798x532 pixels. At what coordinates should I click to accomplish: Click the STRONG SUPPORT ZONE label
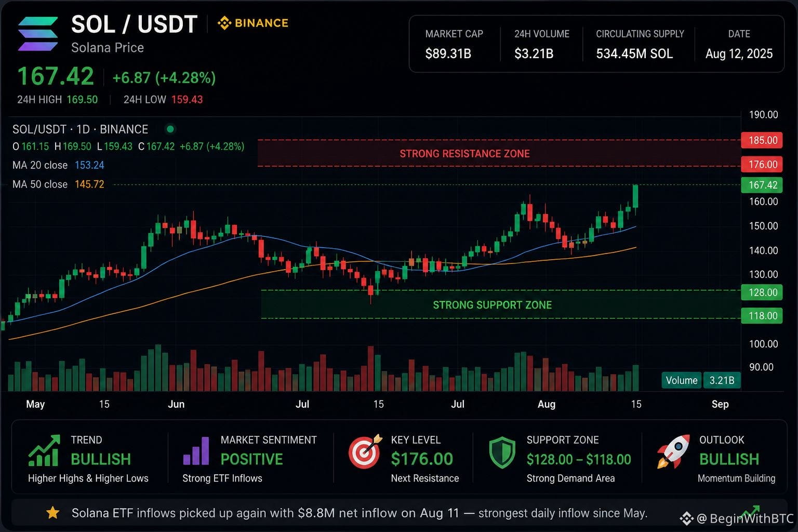tap(493, 305)
